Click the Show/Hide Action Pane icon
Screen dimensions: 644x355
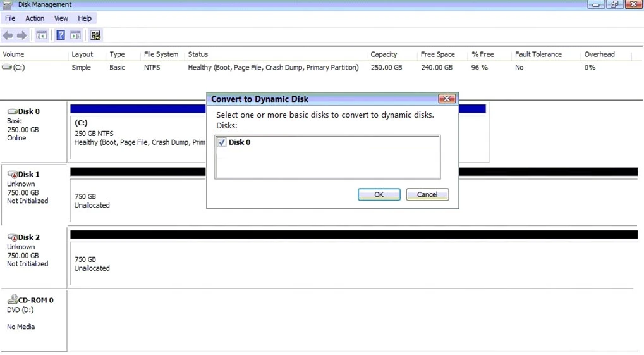[x=75, y=35]
